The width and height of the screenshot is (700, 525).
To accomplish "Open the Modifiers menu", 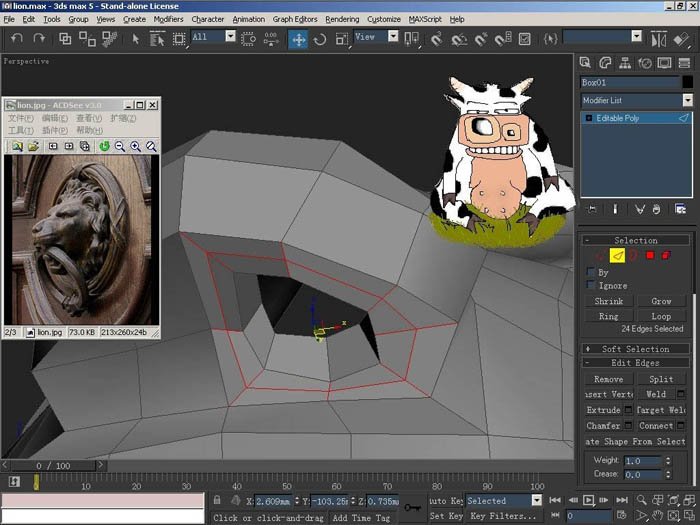I will click(x=168, y=19).
